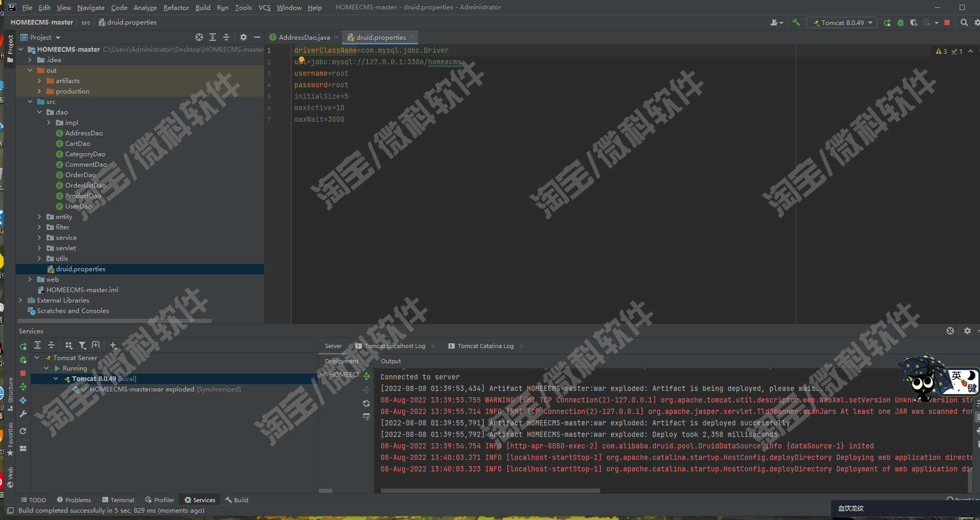Rerun Tomcat 8.0.49 from the main toolbar
980x520 pixels.
[x=887, y=22]
